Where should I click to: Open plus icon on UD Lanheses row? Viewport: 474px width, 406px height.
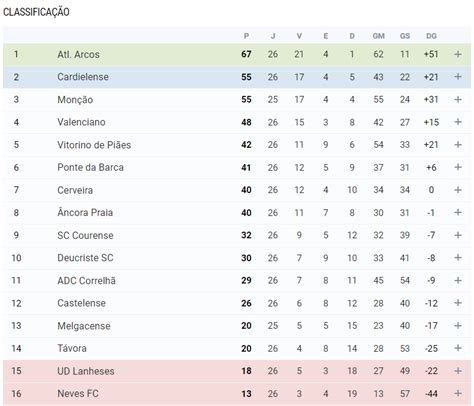(458, 371)
